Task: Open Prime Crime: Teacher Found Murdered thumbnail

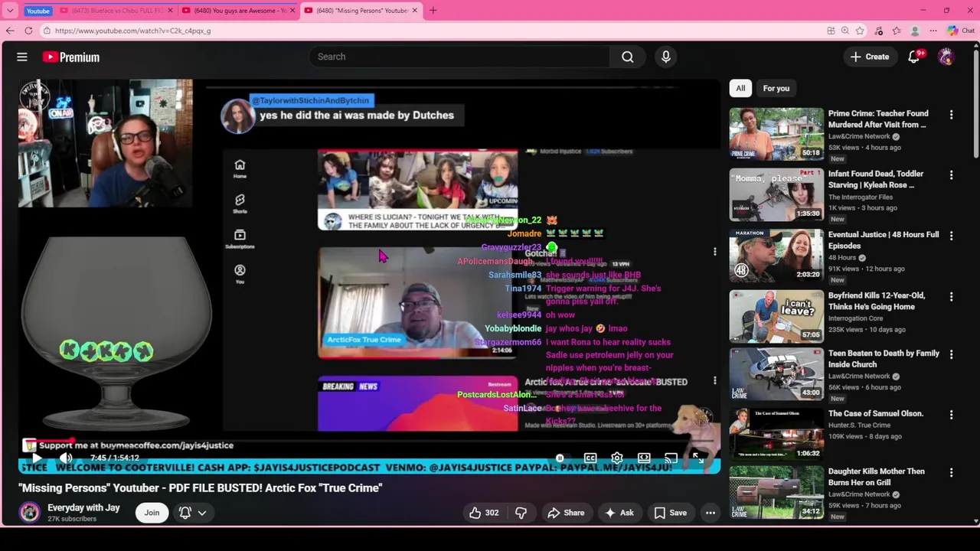Action: (776, 134)
